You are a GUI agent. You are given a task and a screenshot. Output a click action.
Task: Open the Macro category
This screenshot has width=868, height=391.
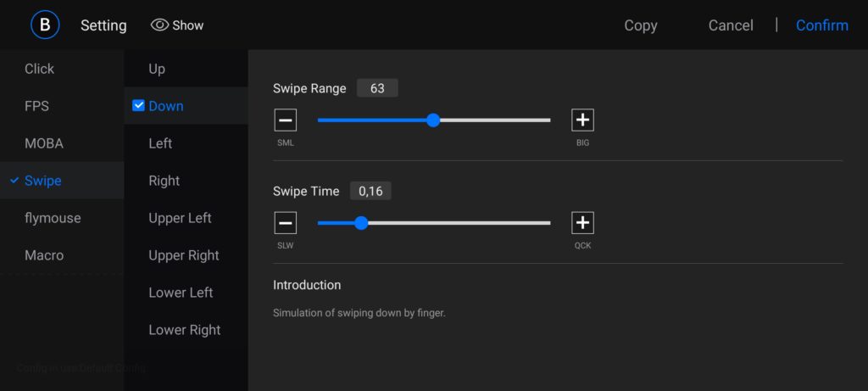coord(44,255)
